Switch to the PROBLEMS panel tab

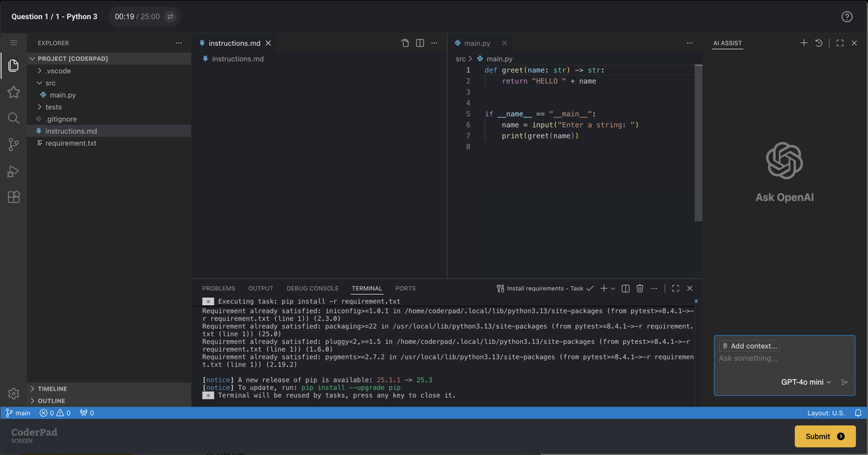pyautogui.click(x=218, y=288)
